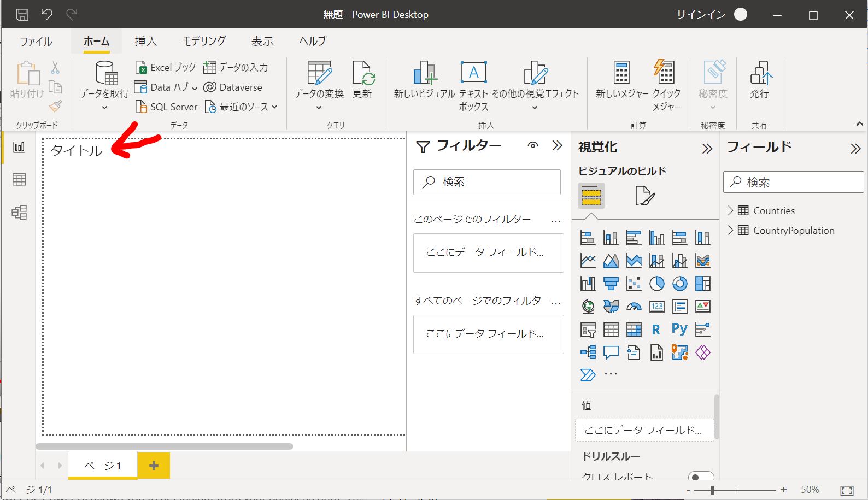Expand the CountryPopulation table
The image size is (868, 500).
click(731, 230)
